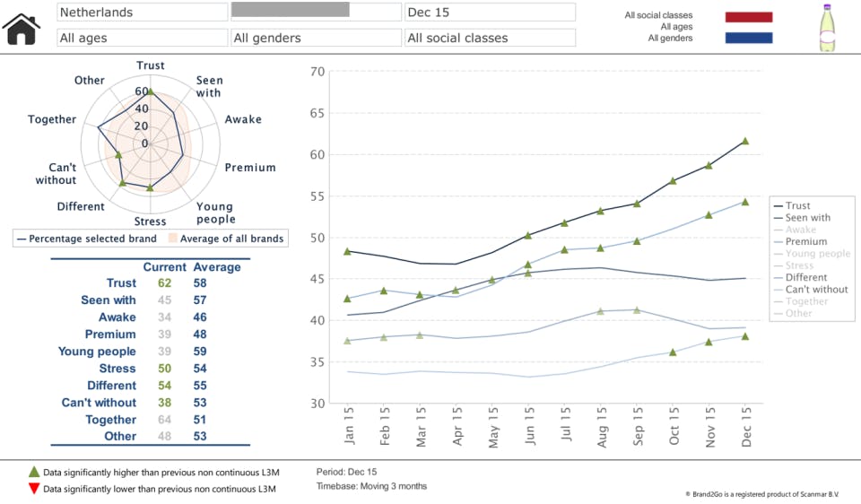Click the red flag color swatch
The height and width of the screenshot is (504, 861).
click(748, 17)
